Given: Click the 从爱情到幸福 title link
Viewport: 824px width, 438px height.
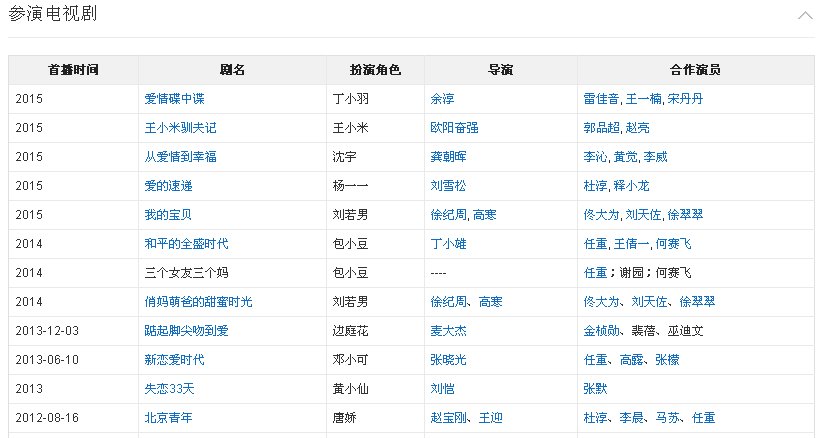Looking at the screenshot, I should (180, 158).
